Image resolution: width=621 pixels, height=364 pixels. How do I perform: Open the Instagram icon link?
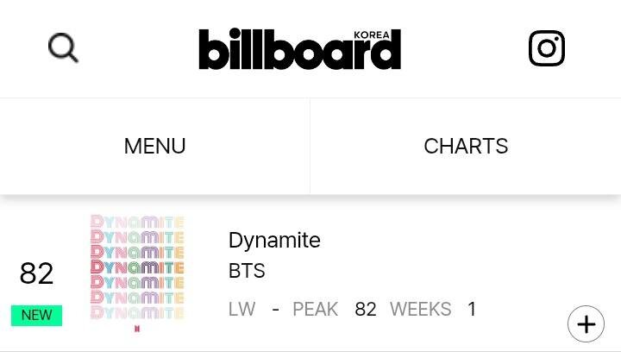tap(547, 48)
